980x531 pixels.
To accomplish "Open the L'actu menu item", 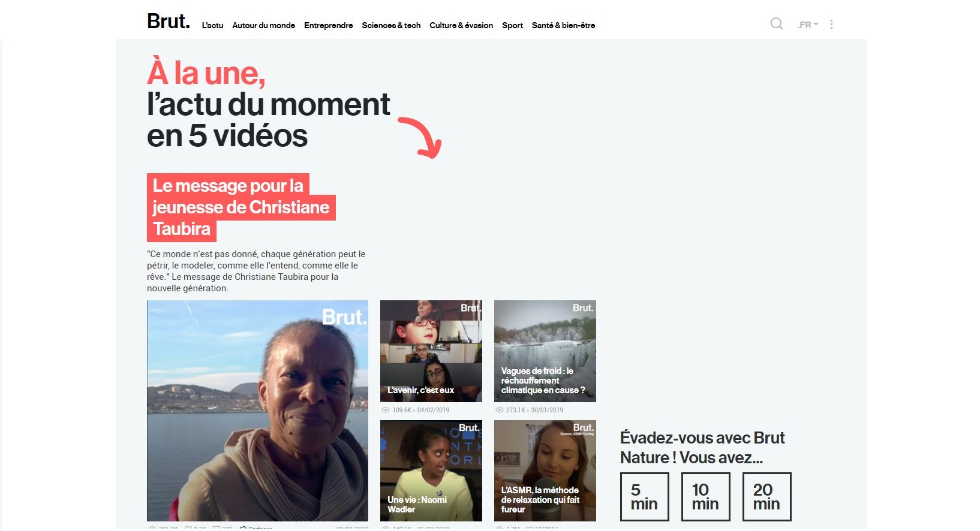I will 212,25.
